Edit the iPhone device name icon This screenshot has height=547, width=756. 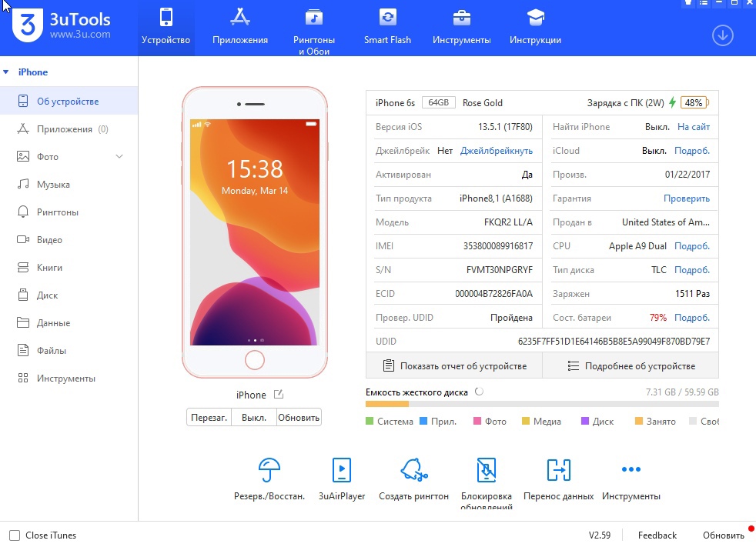[x=279, y=394]
